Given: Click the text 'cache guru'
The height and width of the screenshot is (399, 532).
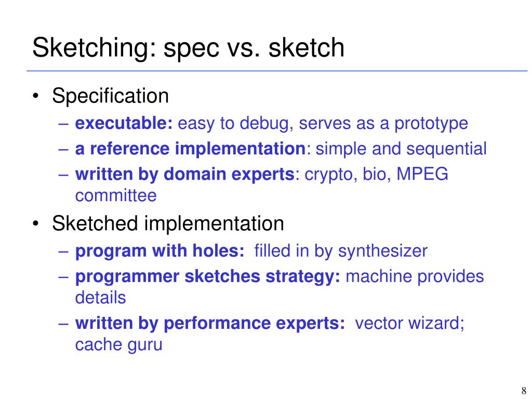Looking at the screenshot, I should (x=119, y=345).
